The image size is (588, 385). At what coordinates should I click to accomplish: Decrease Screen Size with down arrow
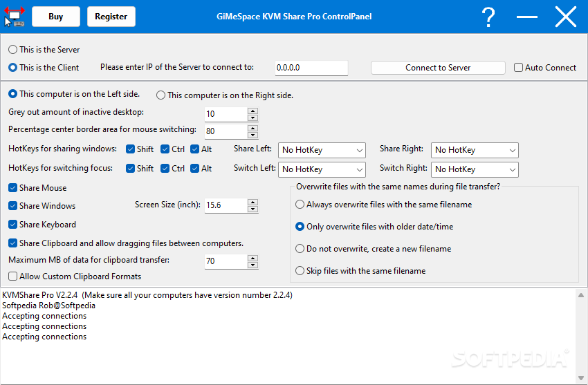click(253, 209)
